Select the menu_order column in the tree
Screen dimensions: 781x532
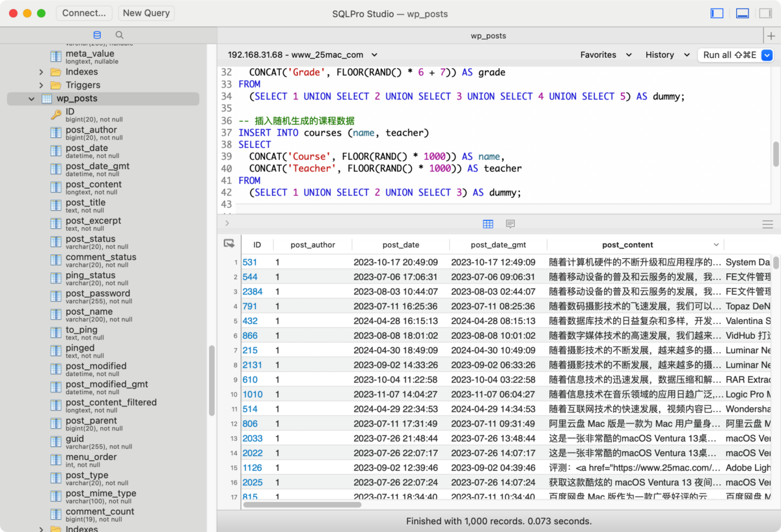[x=91, y=460]
